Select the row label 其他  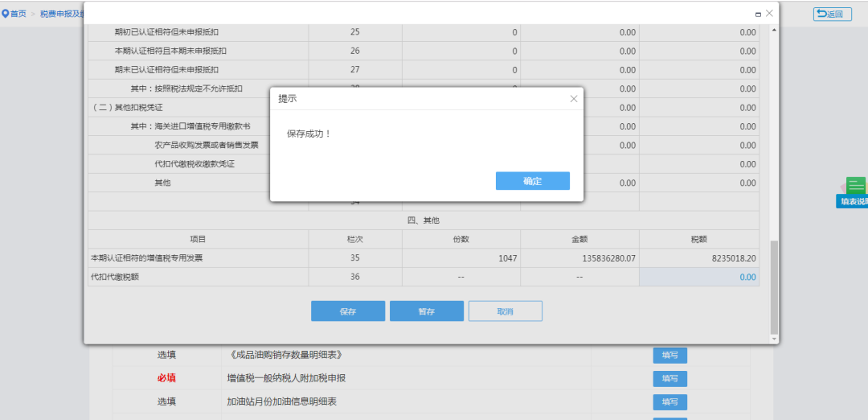pyautogui.click(x=162, y=183)
